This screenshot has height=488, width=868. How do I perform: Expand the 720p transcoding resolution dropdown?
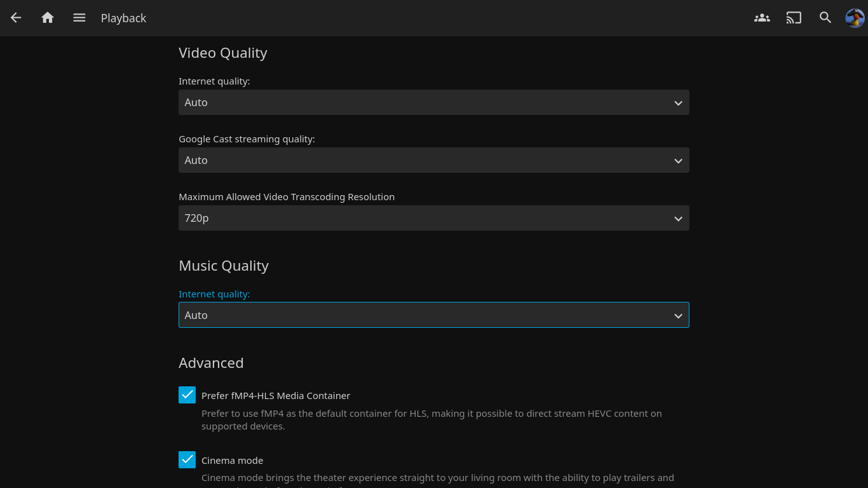[x=433, y=218]
